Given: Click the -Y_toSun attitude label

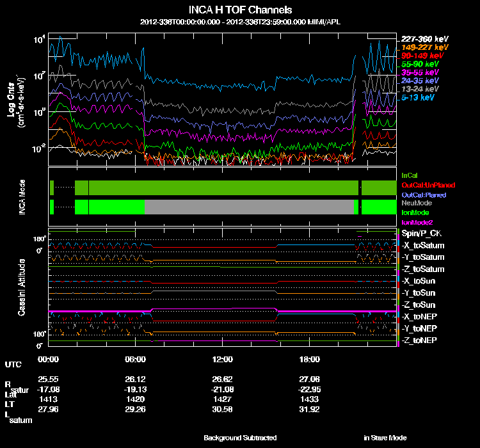Looking at the screenshot, I should pyautogui.click(x=418, y=293).
